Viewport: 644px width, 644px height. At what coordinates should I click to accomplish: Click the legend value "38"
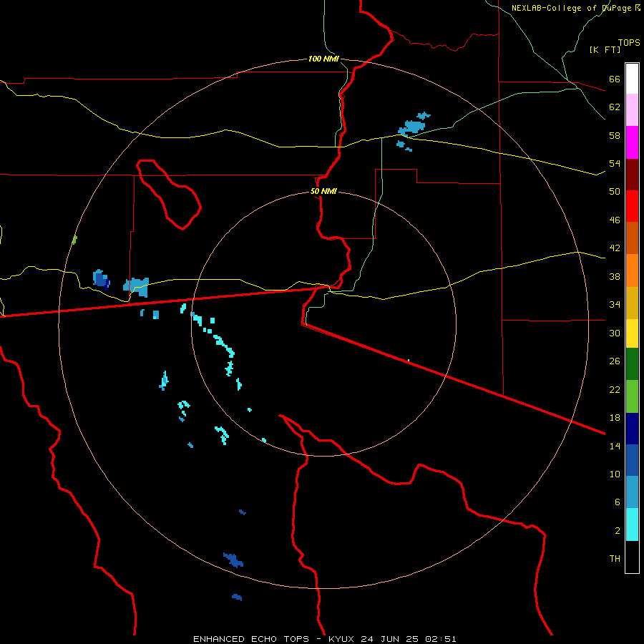615,276
